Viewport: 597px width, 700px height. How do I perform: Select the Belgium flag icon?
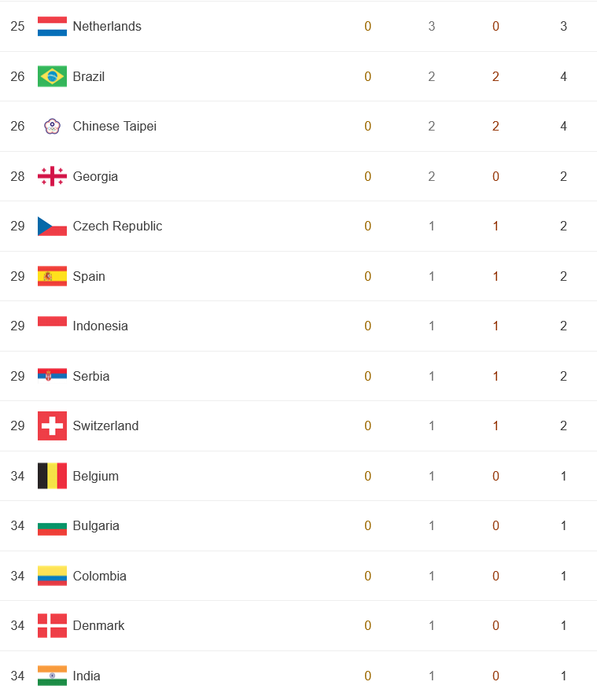[x=52, y=476]
